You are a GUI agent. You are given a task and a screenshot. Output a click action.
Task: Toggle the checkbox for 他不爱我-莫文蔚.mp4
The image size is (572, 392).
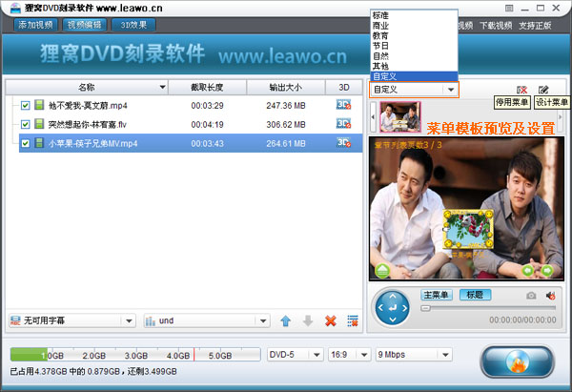(x=25, y=106)
